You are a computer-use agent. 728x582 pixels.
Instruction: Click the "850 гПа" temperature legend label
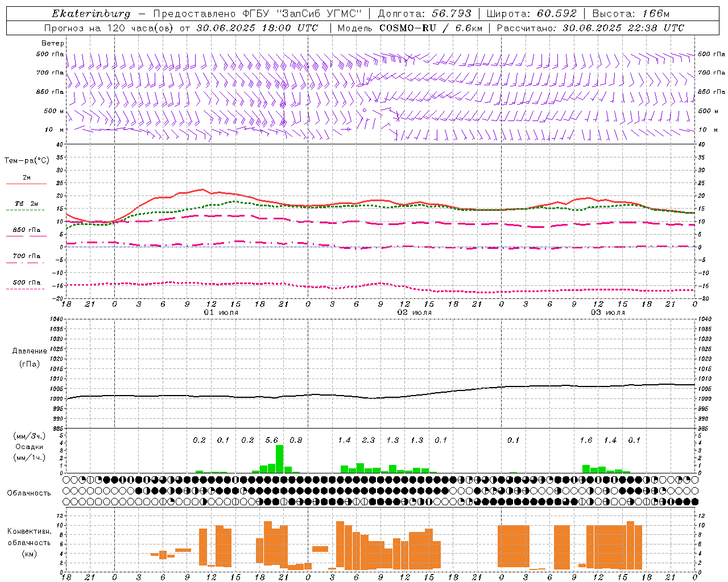pos(27,230)
